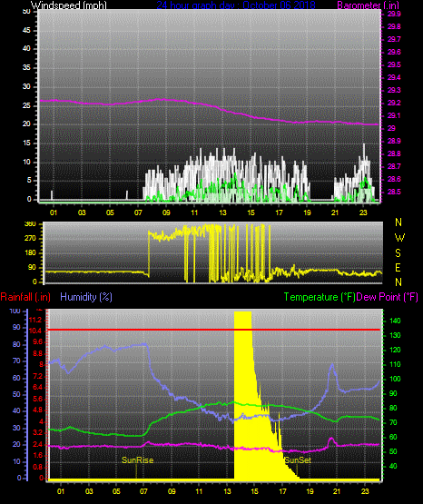
Task: Click the E compass direction label
Action: 398,267
